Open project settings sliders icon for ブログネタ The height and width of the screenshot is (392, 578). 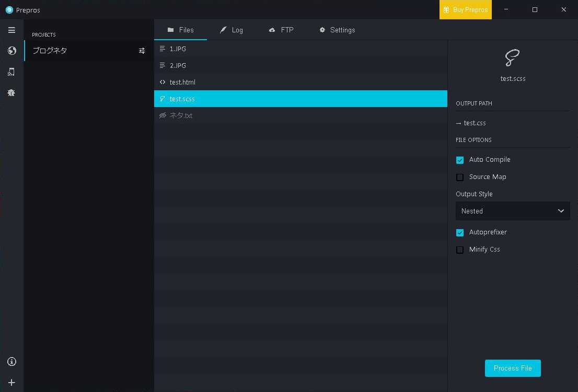(x=142, y=51)
